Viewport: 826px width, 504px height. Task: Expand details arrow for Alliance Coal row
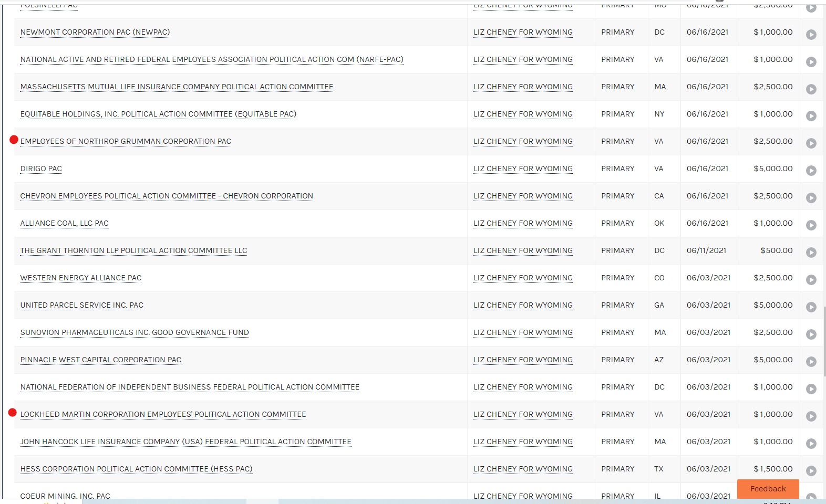click(811, 225)
